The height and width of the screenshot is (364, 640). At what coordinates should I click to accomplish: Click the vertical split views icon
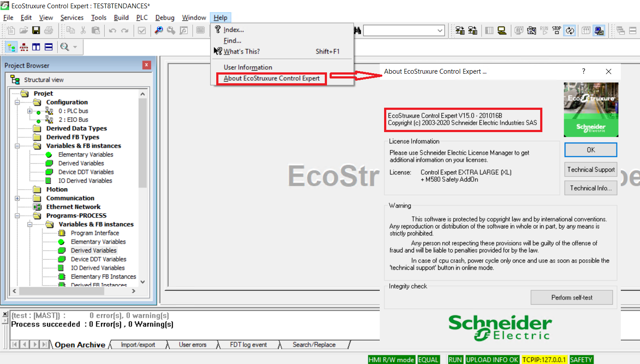(x=36, y=47)
